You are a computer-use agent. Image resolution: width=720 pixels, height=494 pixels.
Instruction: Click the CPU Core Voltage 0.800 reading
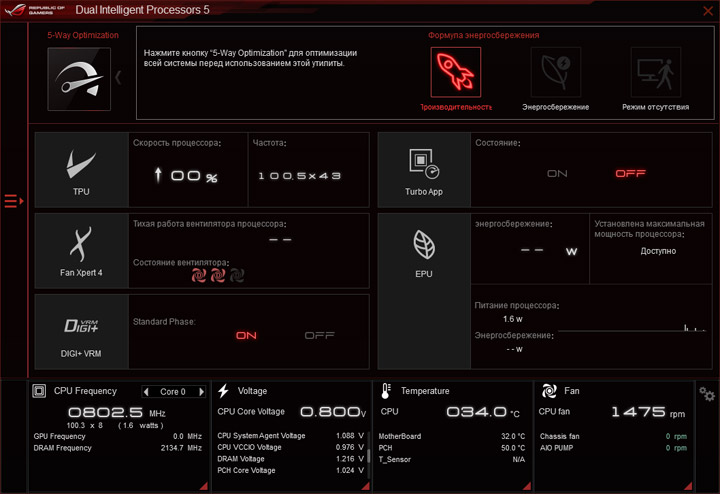coord(333,412)
